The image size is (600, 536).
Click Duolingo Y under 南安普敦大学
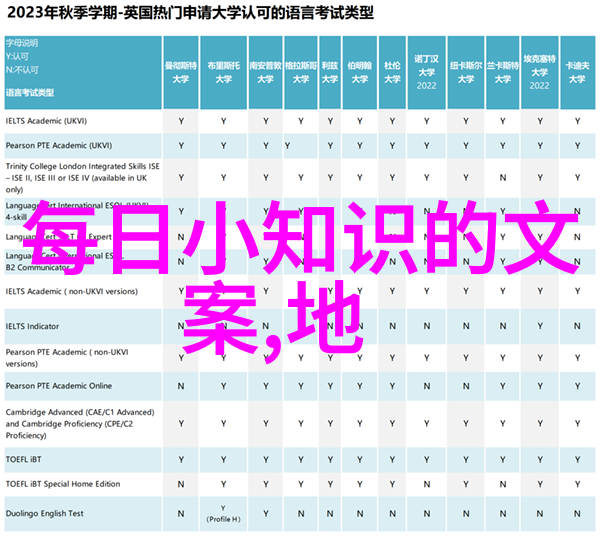[266, 513]
